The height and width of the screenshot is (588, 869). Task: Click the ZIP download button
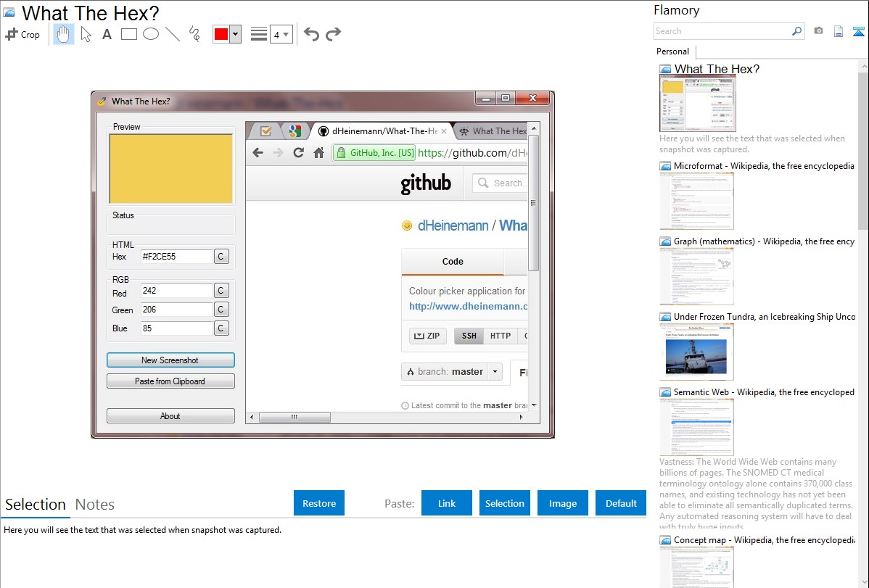(x=427, y=336)
